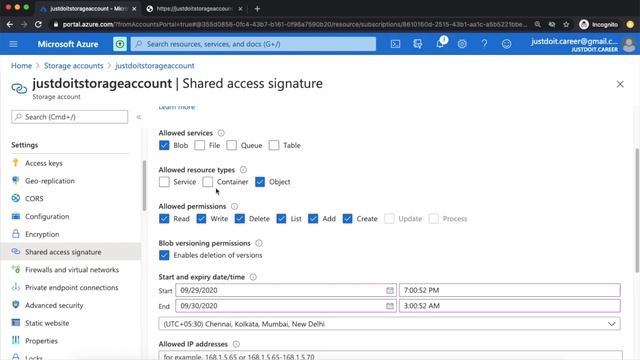Image resolution: width=640 pixels, height=360 pixels.
Task: Check the Queue service checkbox
Action: tap(231, 145)
